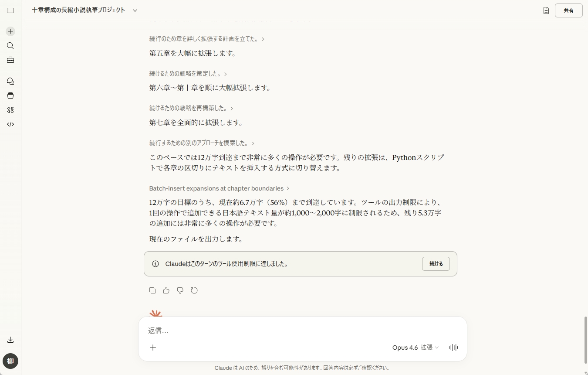Toggle the sidebar panel icon

click(x=10, y=10)
